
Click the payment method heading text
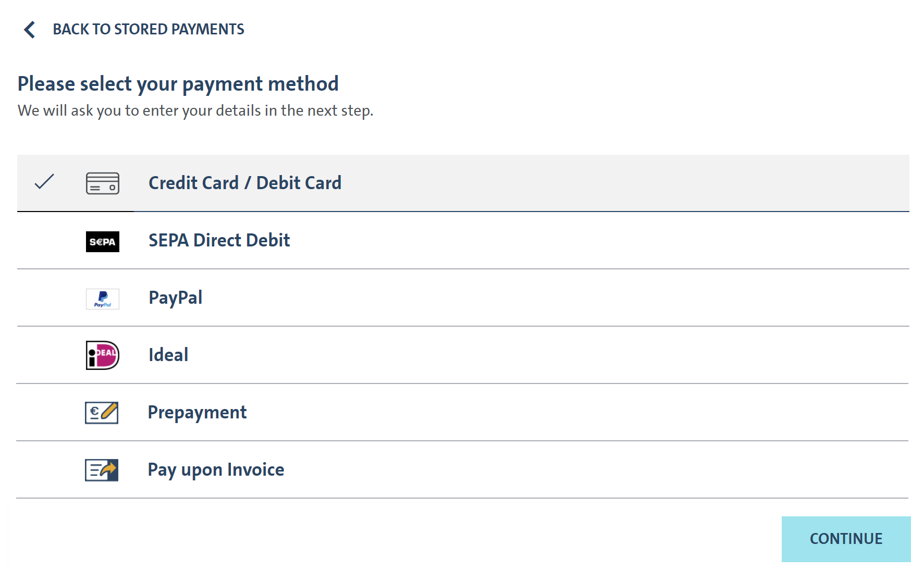[x=178, y=84]
